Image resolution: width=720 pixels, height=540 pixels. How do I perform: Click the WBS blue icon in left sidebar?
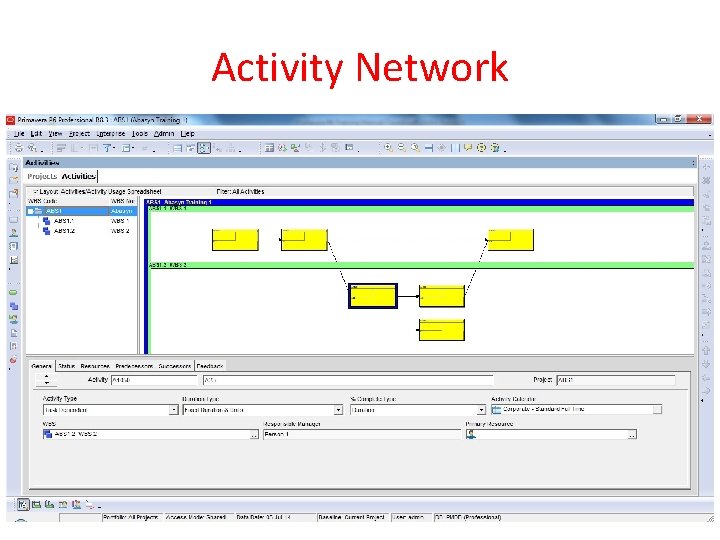[x=14, y=306]
